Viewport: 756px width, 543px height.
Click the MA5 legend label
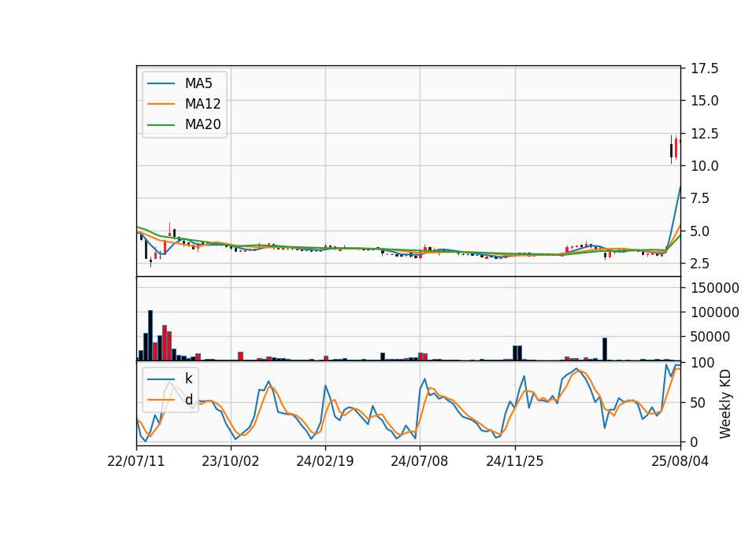pos(198,83)
